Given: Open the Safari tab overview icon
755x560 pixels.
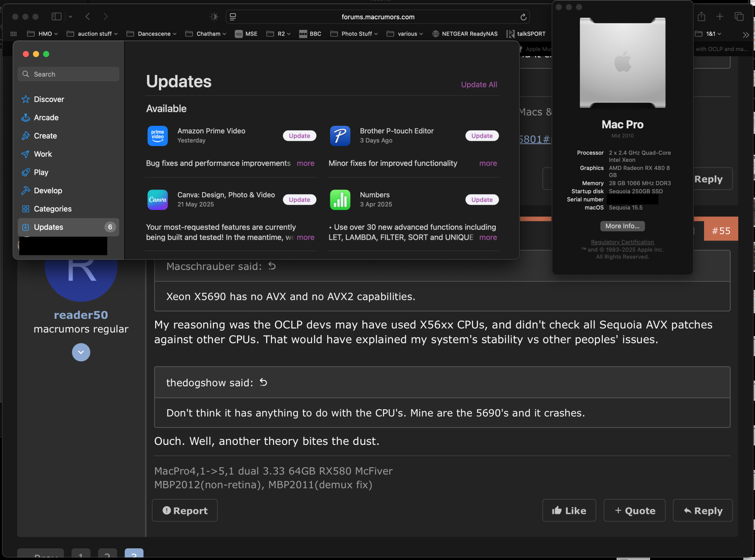Looking at the screenshot, I should point(739,17).
